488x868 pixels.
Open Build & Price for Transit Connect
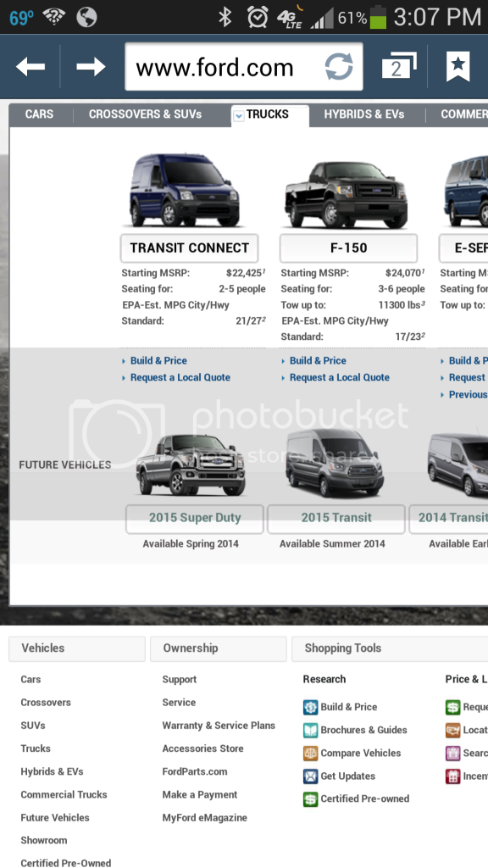tap(158, 361)
